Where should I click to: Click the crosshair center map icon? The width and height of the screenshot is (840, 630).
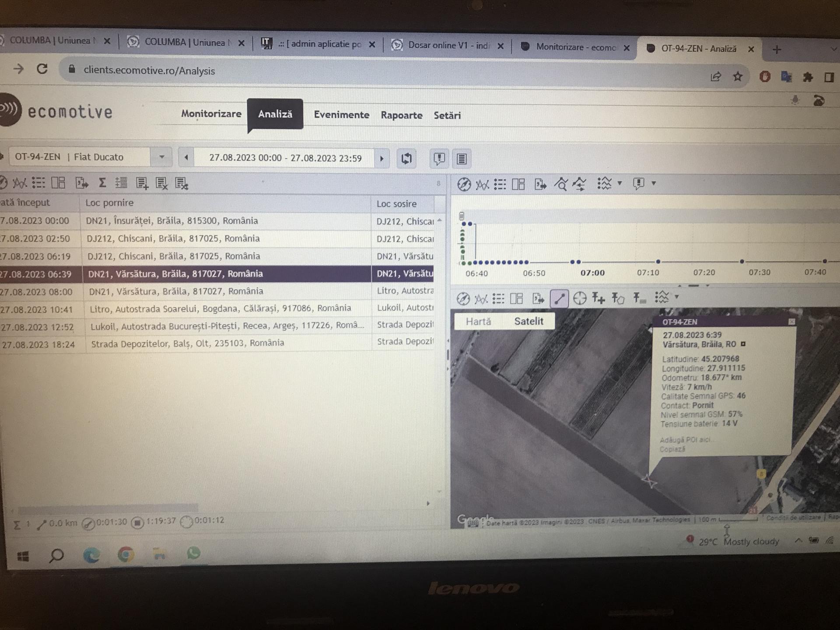579,298
